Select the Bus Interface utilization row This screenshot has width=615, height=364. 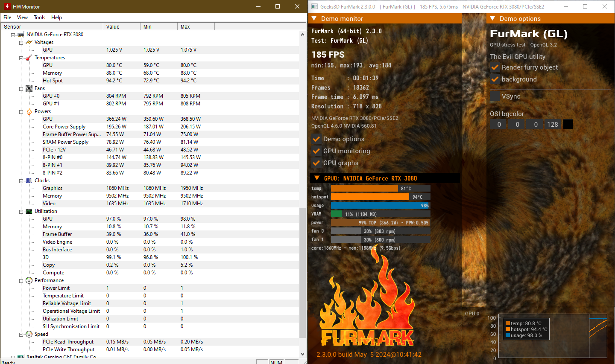(x=149, y=250)
